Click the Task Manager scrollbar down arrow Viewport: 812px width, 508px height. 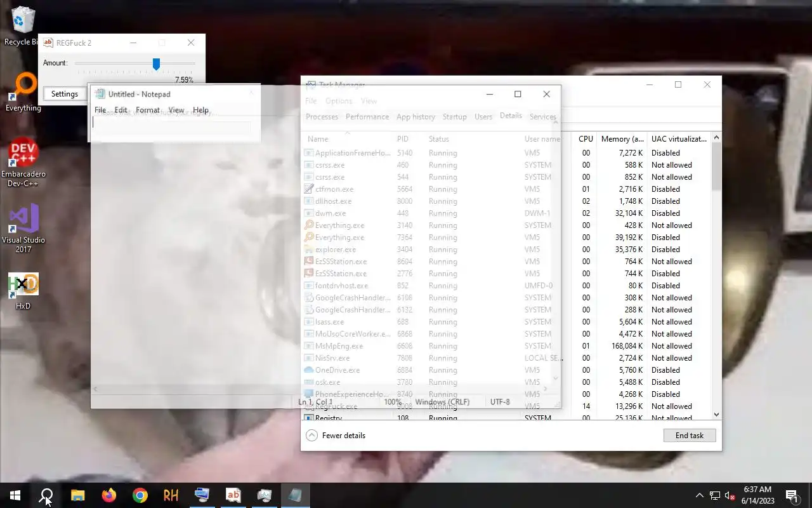tap(717, 415)
